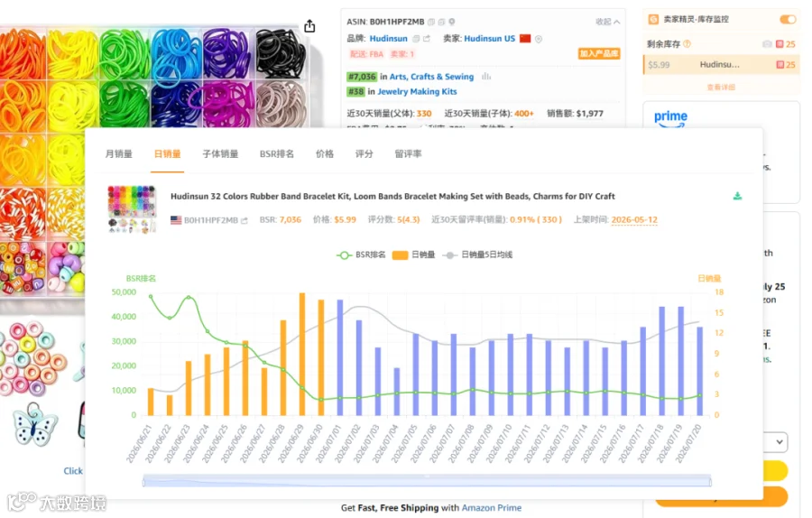Open Arts, Crafts & Sewing category link

click(x=431, y=77)
